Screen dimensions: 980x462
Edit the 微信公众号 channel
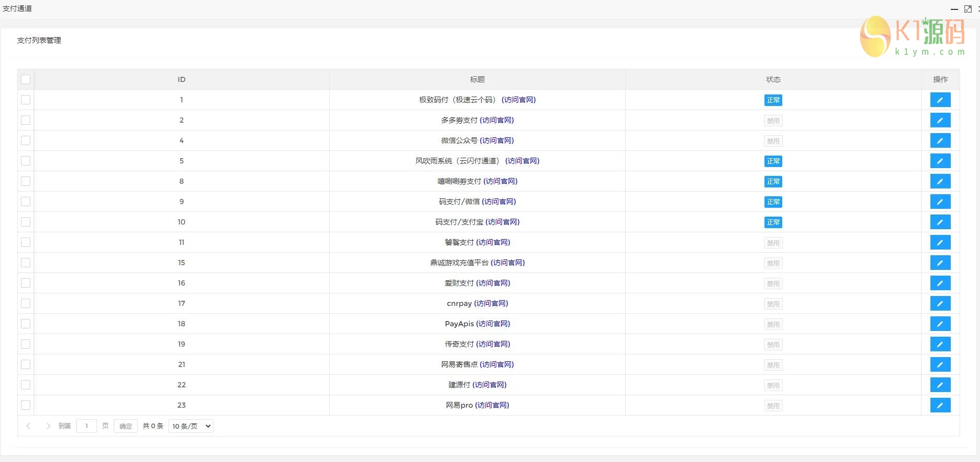[940, 140]
